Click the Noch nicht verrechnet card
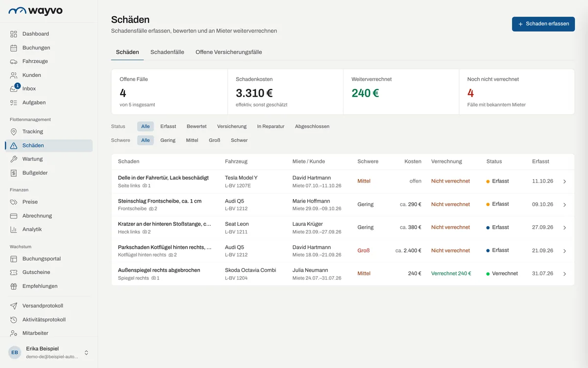The height and width of the screenshot is (368, 588). (x=517, y=92)
